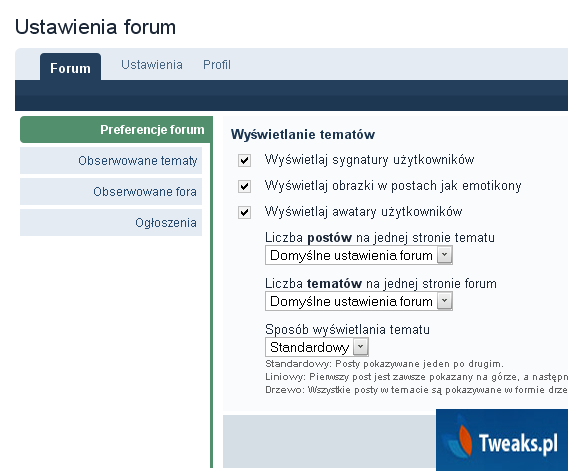Expand the 'Liczba tematów' dropdown arrow
568x471 pixels.
[444, 301]
